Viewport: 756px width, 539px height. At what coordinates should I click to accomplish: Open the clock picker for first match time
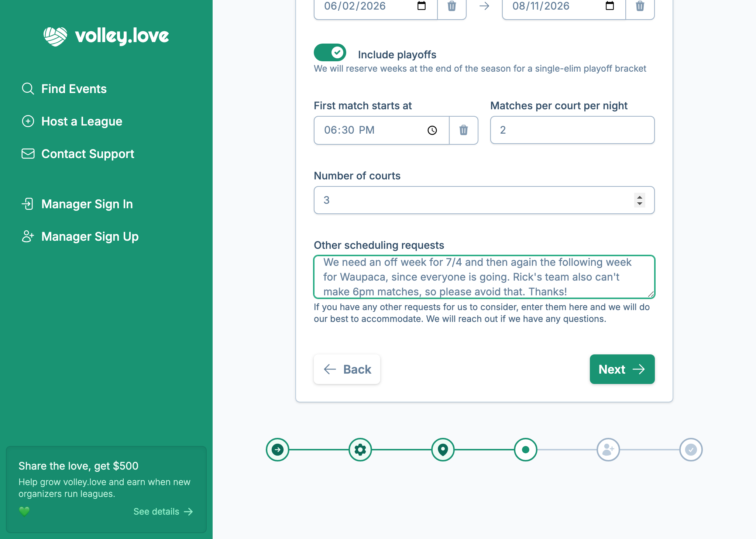tap(432, 130)
